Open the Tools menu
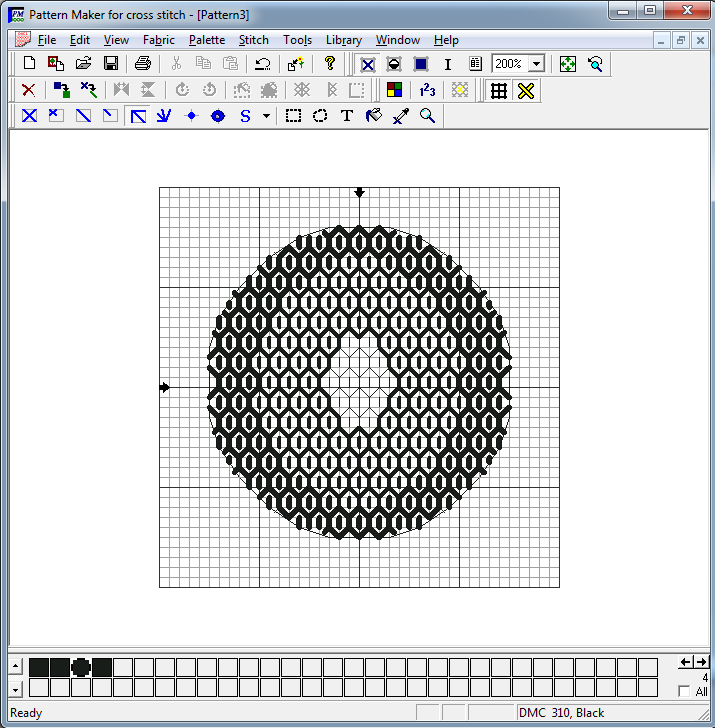This screenshot has height=728, width=715. [x=298, y=40]
